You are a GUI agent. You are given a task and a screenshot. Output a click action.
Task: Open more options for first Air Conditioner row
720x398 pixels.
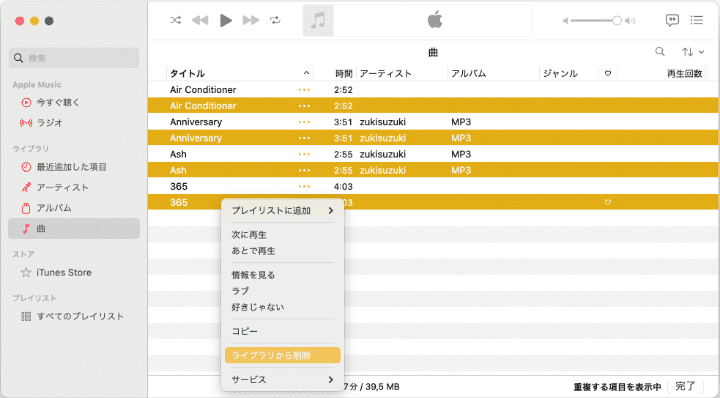tap(304, 90)
